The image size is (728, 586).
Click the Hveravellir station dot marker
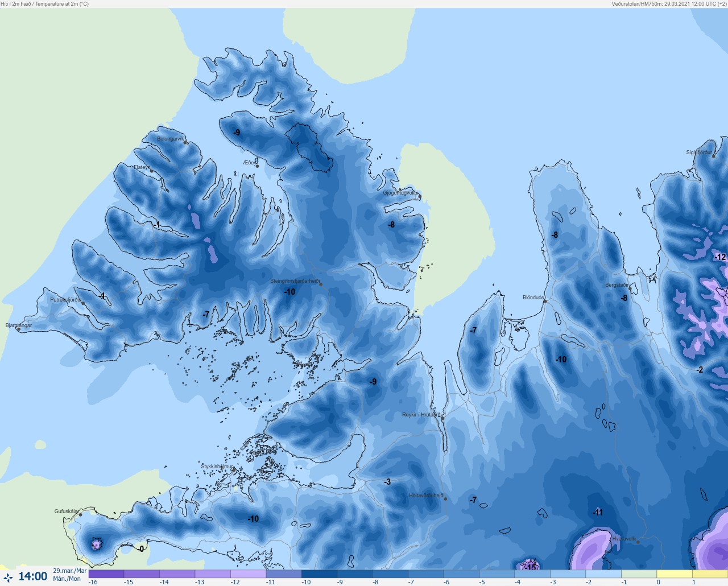[x=638, y=542]
